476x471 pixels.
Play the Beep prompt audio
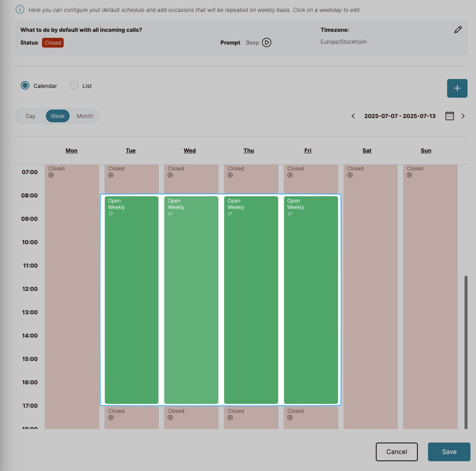coord(267,42)
